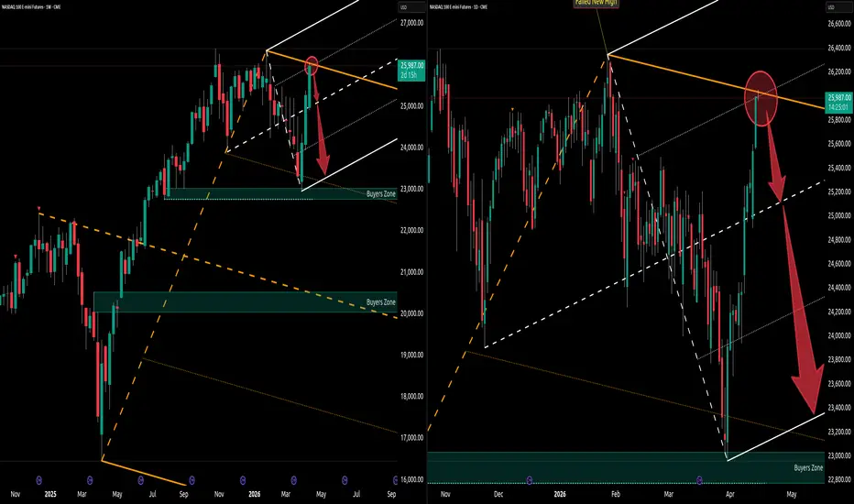Image resolution: width=854 pixels, height=504 pixels.
Task: Select the weekly event marker just after Mar 2026
Action: [293, 480]
